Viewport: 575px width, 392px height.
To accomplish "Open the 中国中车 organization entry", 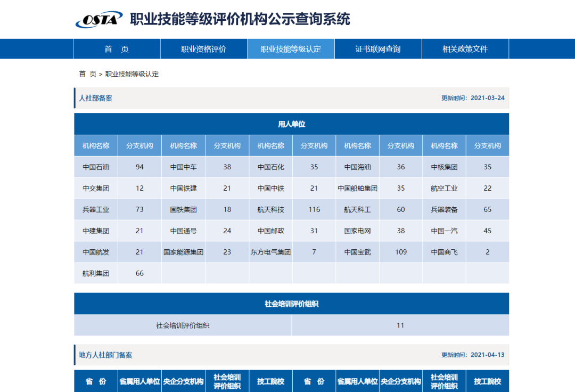I will pyautogui.click(x=183, y=167).
